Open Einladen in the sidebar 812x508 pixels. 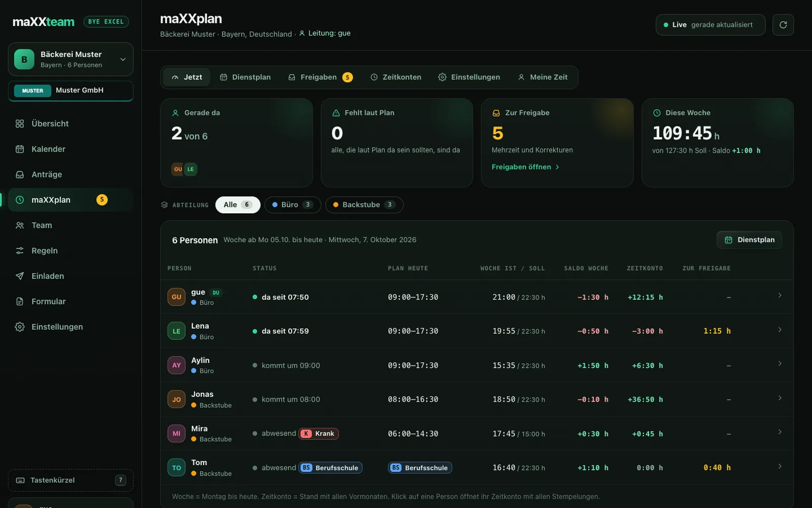[x=71, y=276]
